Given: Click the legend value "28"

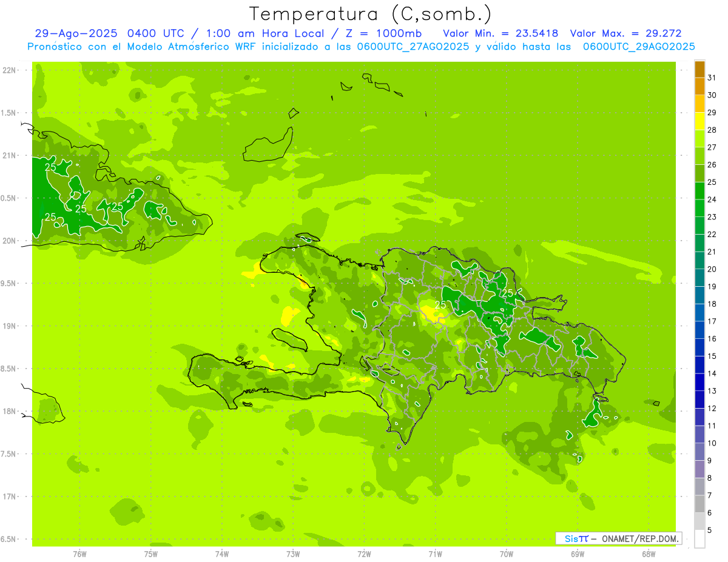Looking at the screenshot, I should (712, 130).
